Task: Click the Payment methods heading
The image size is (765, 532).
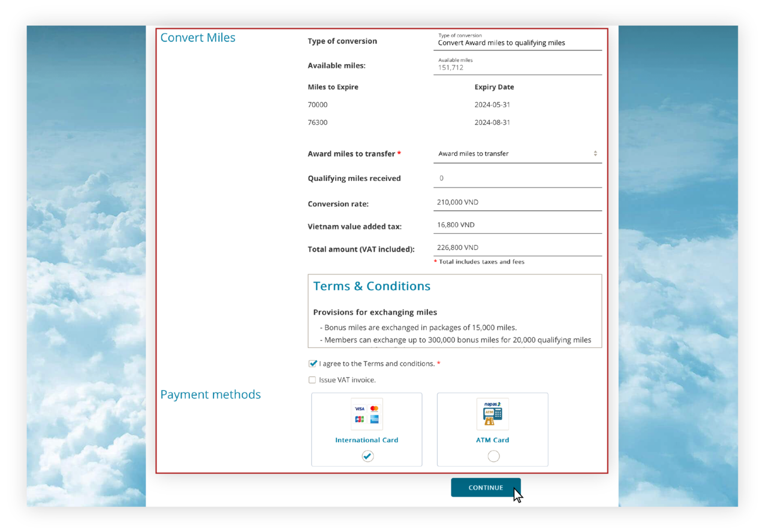Action: (210, 394)
